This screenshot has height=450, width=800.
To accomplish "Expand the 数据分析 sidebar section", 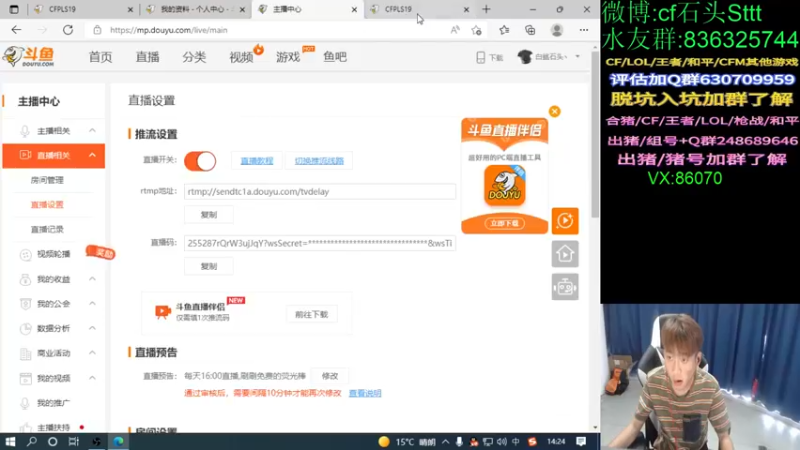I will (92, 328).
